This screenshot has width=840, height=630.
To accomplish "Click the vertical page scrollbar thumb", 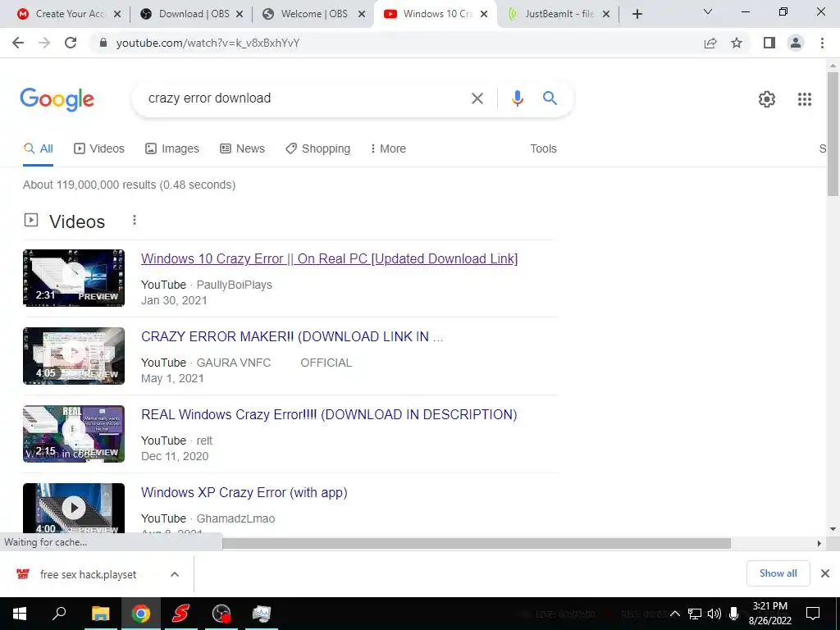I will [x=833, y=134].
